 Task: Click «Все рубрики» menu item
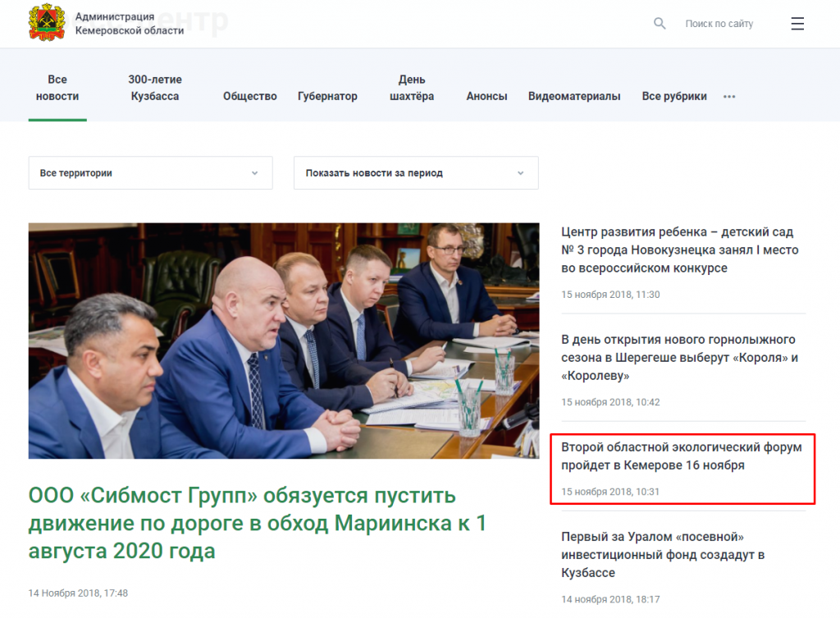(x=674, y=96)
